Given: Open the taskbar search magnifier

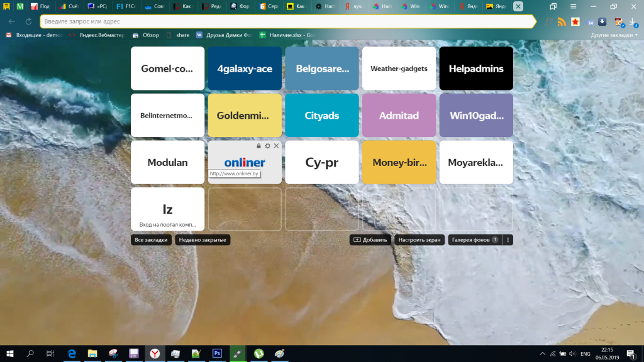Looking at the screenshot, I should pos(30,353).
